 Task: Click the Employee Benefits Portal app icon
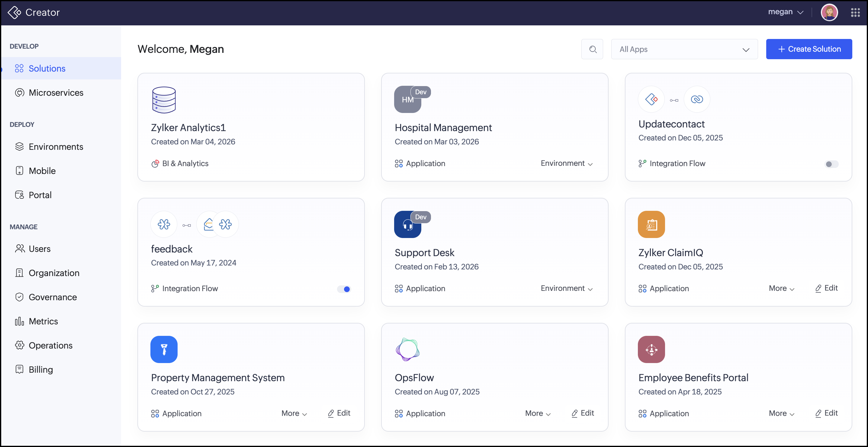coord(651,349)
